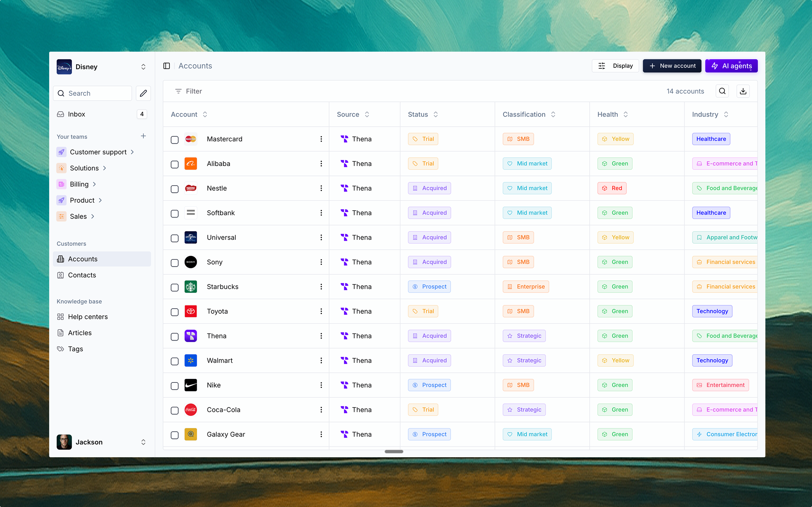Expand the Customer support team

click(132, 152)
